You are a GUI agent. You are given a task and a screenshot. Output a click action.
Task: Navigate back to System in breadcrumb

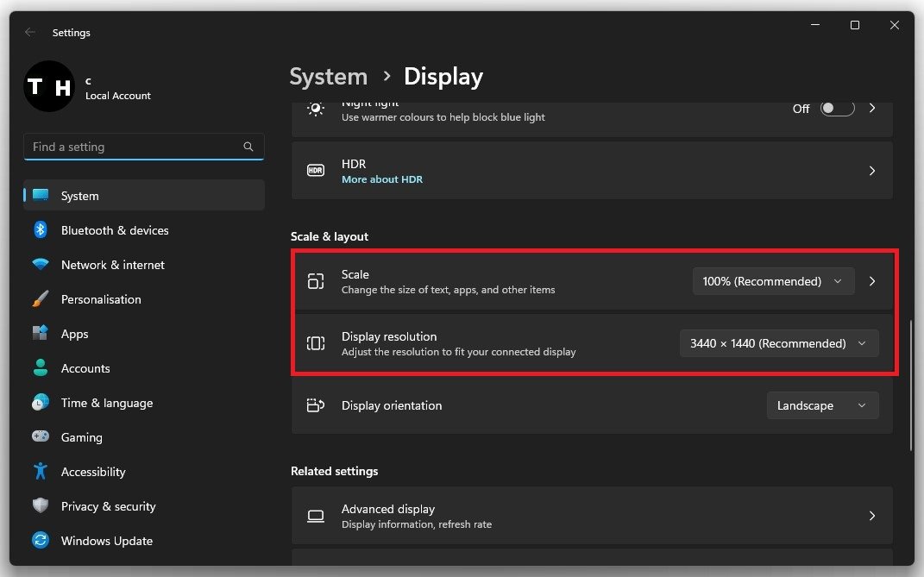tap(328, 77)
